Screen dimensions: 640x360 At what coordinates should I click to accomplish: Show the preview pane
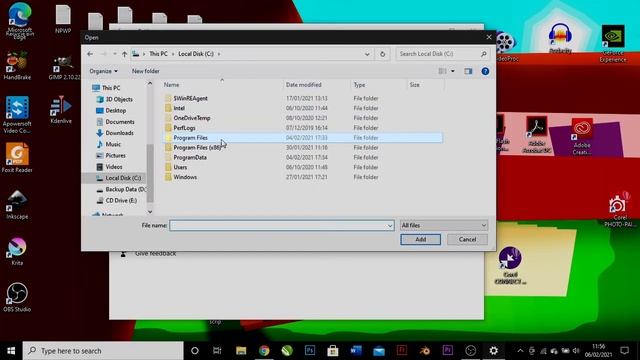pos(468,71)
